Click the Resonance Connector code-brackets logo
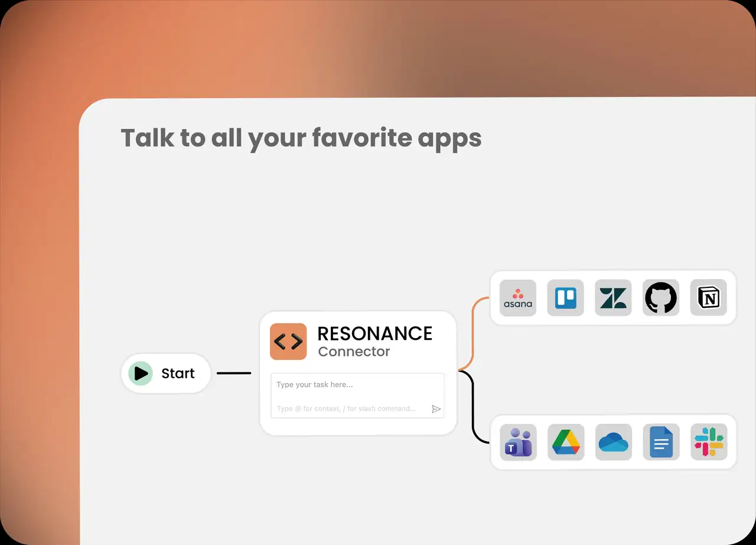 point(288,342)
